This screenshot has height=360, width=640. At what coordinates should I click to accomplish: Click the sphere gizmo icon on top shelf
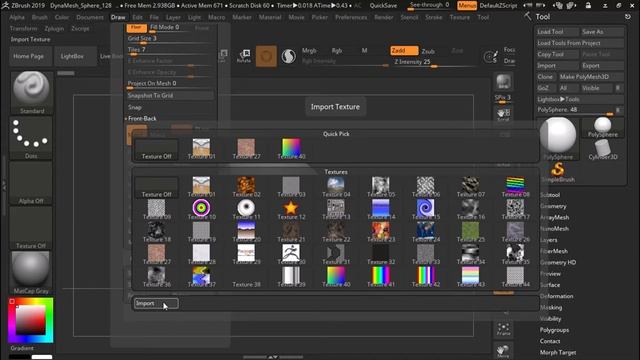click(288, 56)
